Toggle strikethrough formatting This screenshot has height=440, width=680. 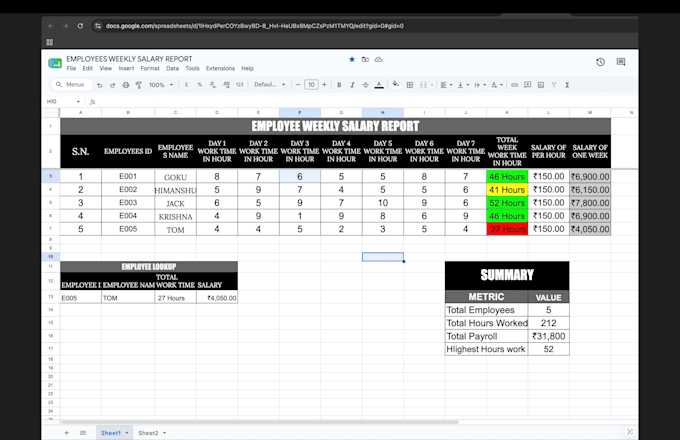(366, 85)
